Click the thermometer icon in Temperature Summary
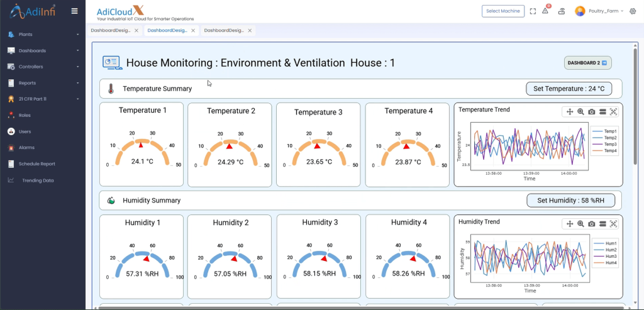This screenshot has width=644, height=310. pos(111,89)
